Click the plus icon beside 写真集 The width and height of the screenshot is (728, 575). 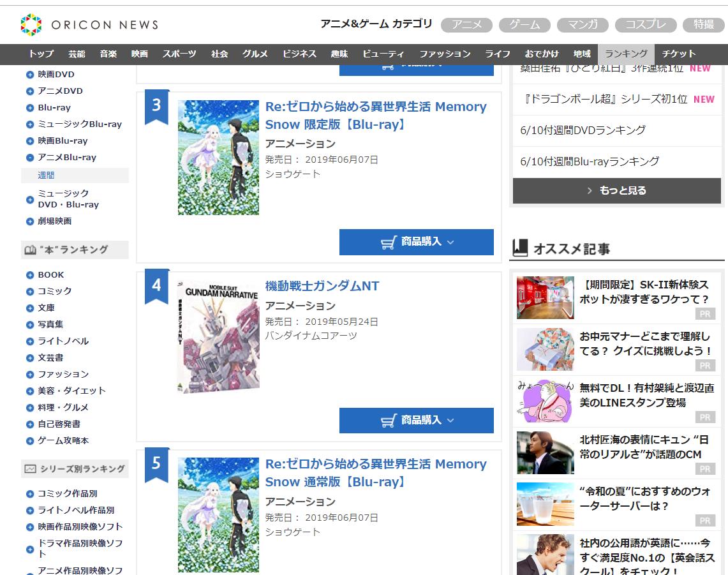(30, 325)
